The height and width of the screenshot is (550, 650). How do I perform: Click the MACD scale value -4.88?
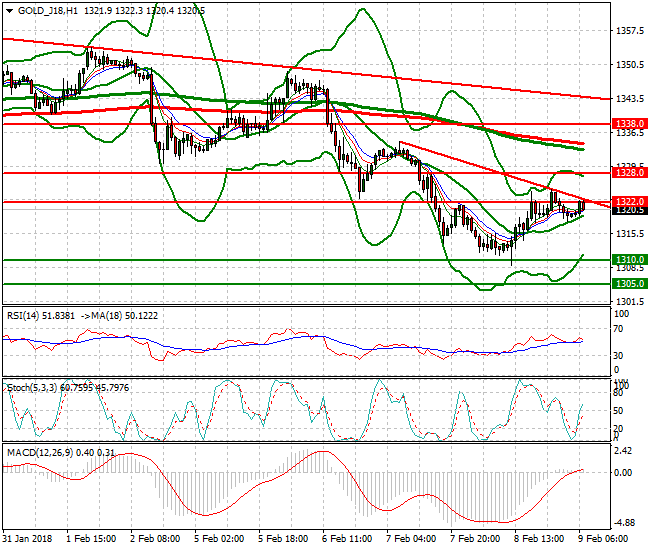624,523
